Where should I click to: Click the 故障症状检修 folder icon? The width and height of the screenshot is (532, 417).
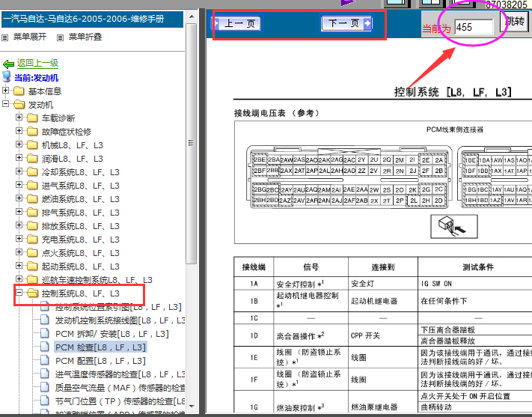pos(32,132)
